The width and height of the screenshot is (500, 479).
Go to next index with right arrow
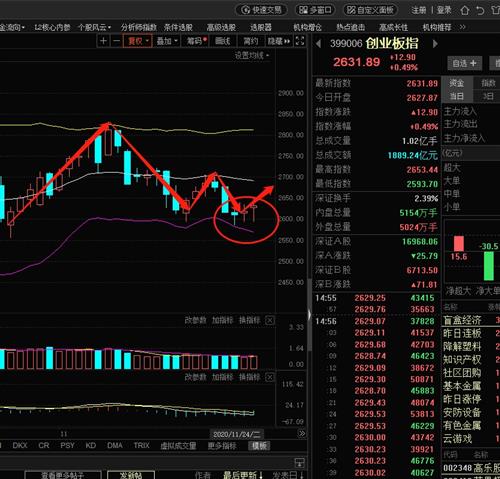tap(435, 44)
